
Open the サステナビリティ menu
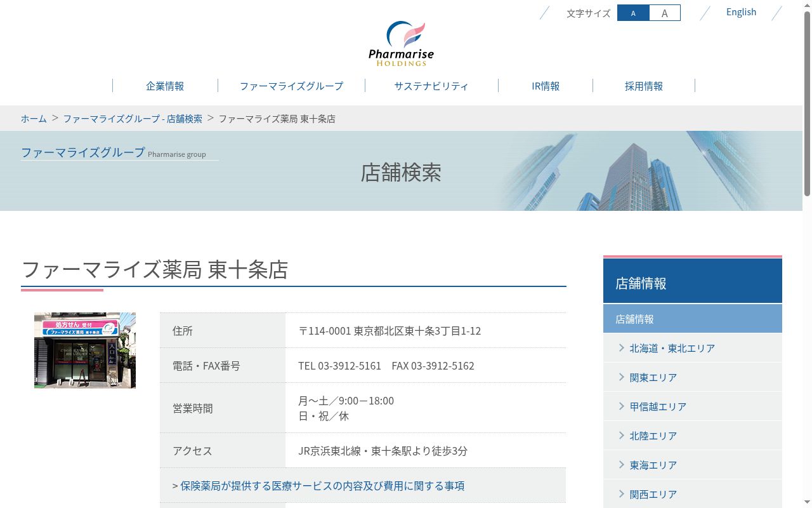431,86
